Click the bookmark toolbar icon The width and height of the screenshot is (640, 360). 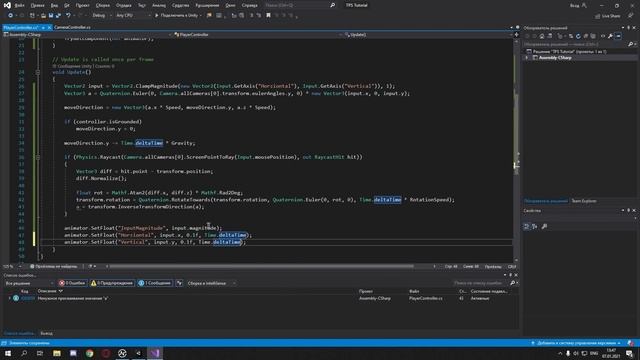(x=268, y=16)
